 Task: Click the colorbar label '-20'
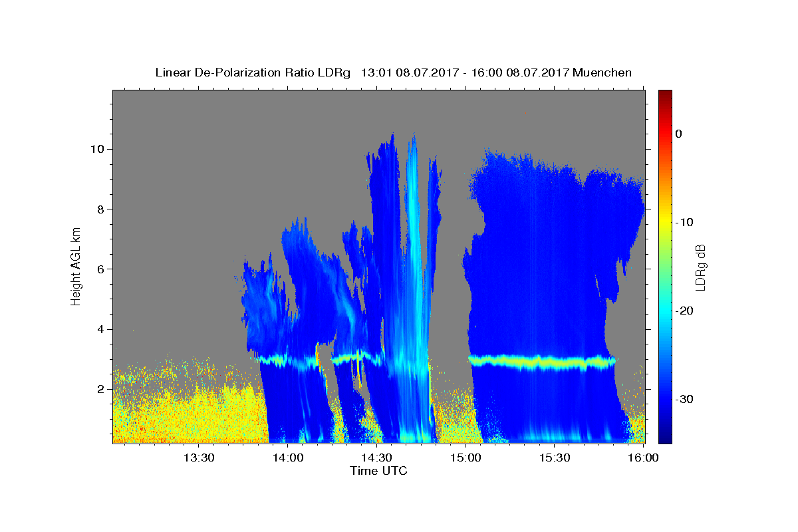coord(685,311)
